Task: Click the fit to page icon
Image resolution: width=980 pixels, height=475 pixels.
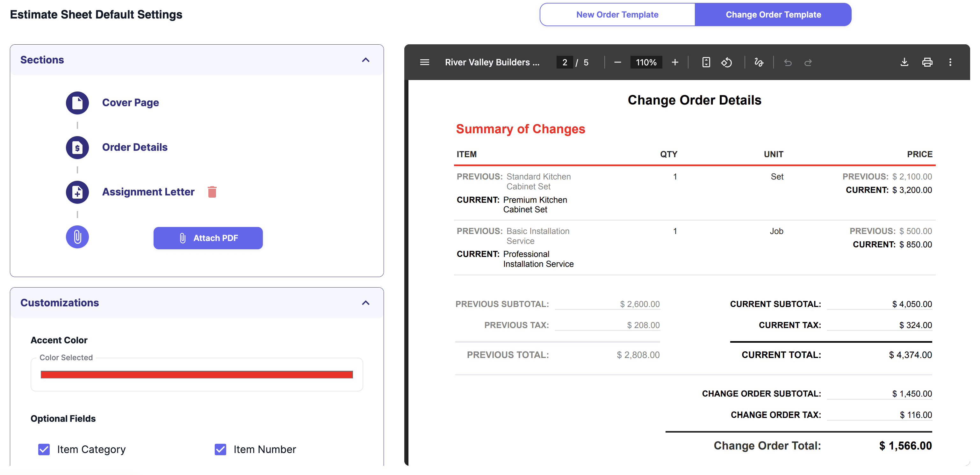Action: [706, 62]
